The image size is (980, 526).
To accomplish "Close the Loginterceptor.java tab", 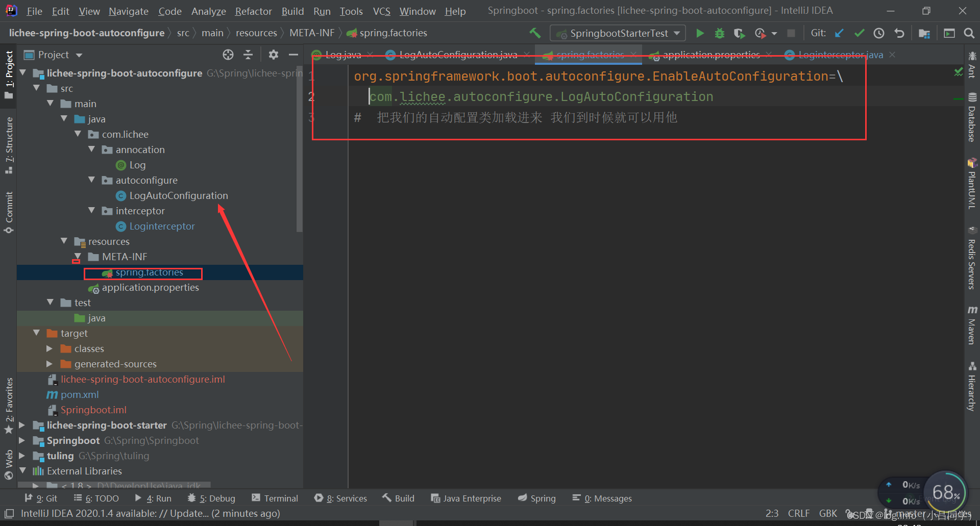I will point(892,55).
